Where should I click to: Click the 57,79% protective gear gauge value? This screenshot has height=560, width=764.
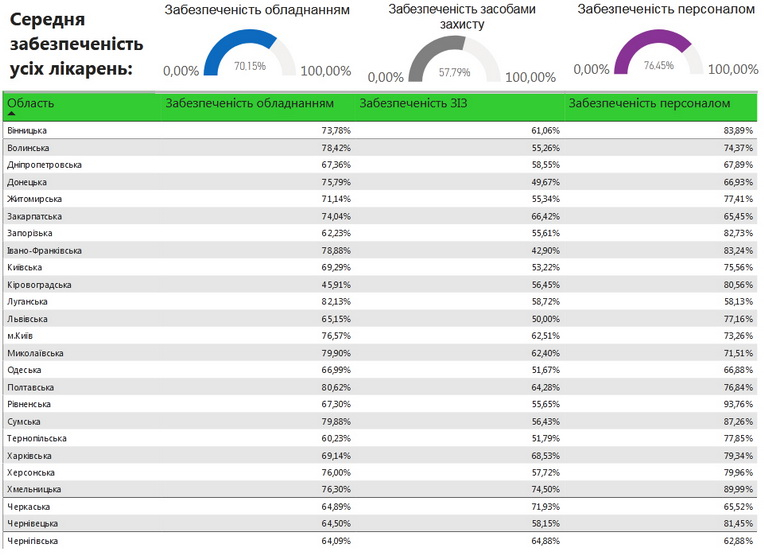point(455,73)
